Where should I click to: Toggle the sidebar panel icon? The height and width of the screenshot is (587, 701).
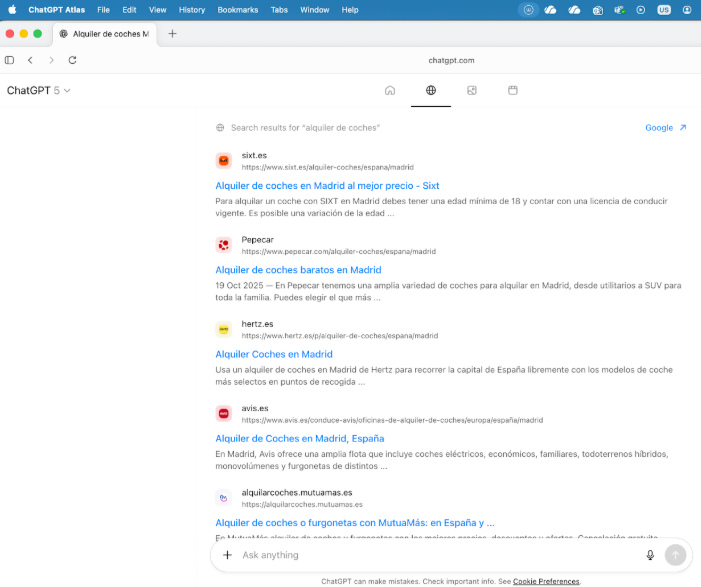coord(10,60)
